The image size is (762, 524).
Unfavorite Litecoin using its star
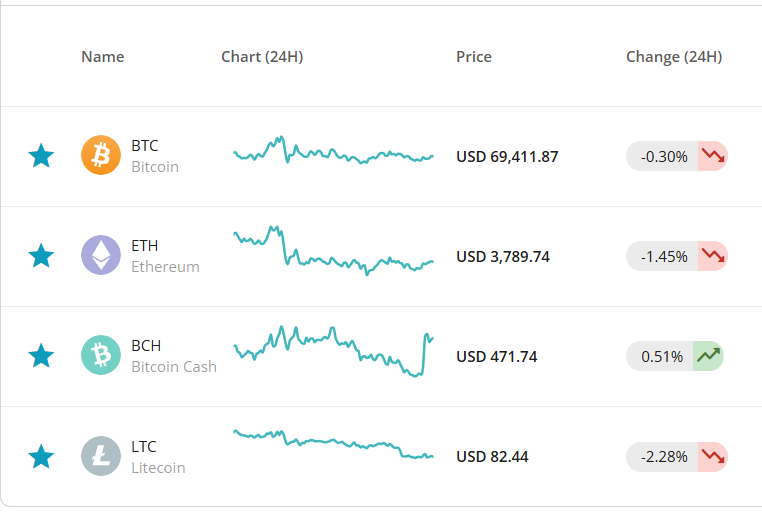tap(41, 456)
